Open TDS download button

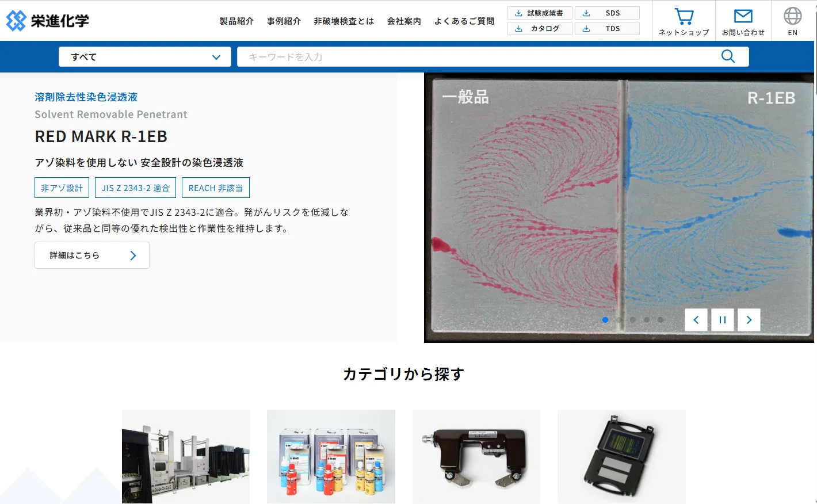[607, 28]
